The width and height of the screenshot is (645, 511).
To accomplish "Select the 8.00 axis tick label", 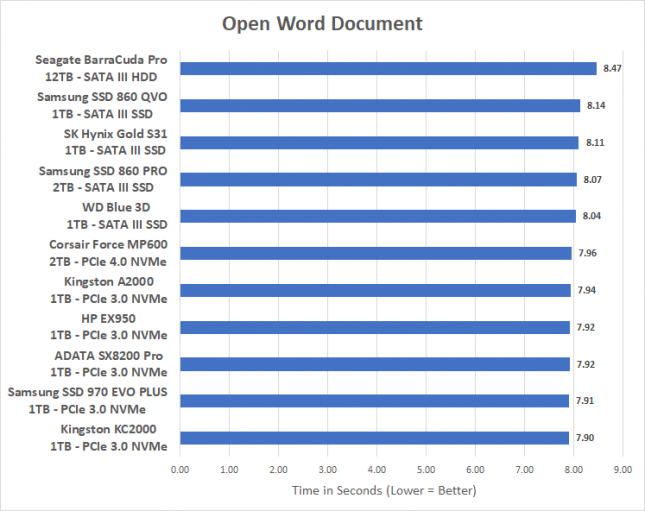I will 574,469.
